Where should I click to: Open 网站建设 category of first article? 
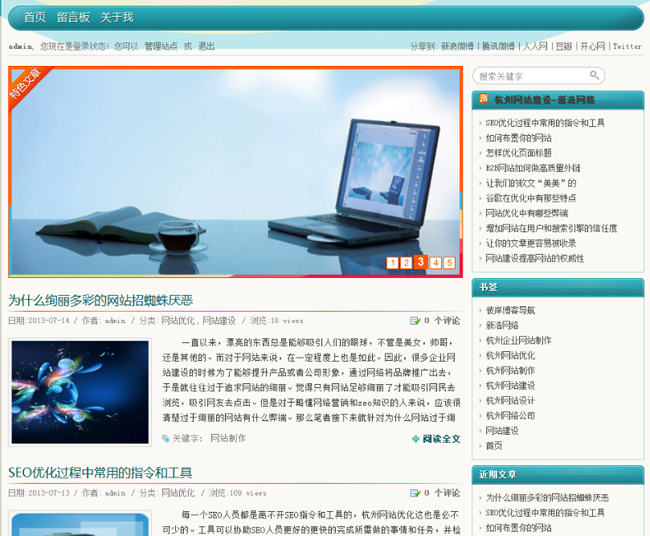(x=219, y=320)
